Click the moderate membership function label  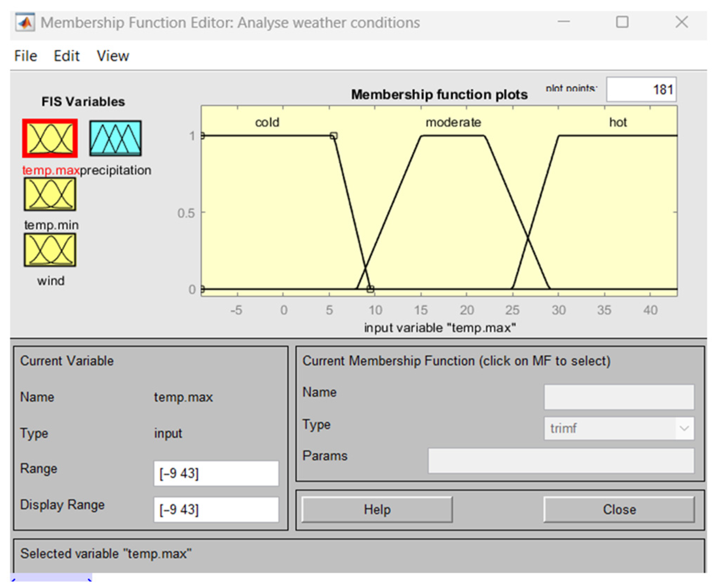coord(453,122)
